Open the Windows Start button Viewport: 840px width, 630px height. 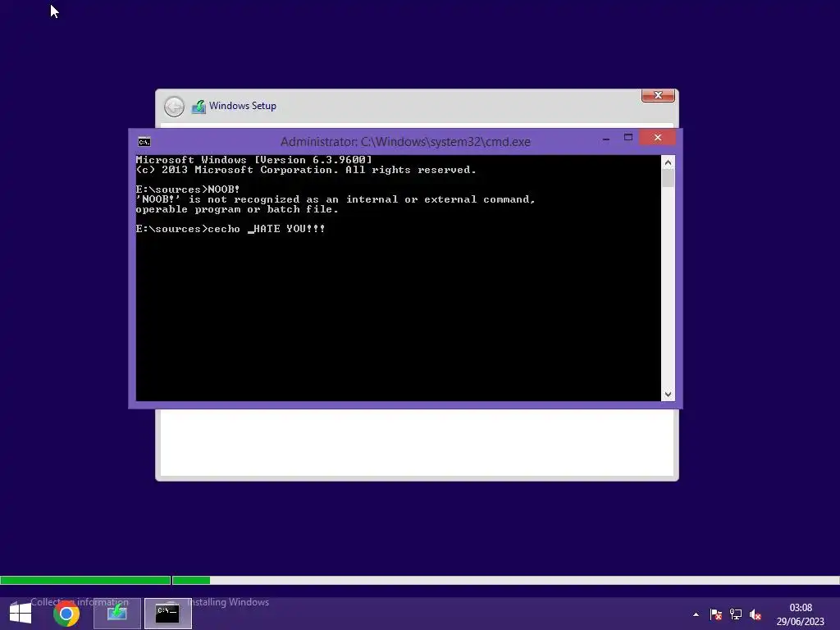(21, 614)
